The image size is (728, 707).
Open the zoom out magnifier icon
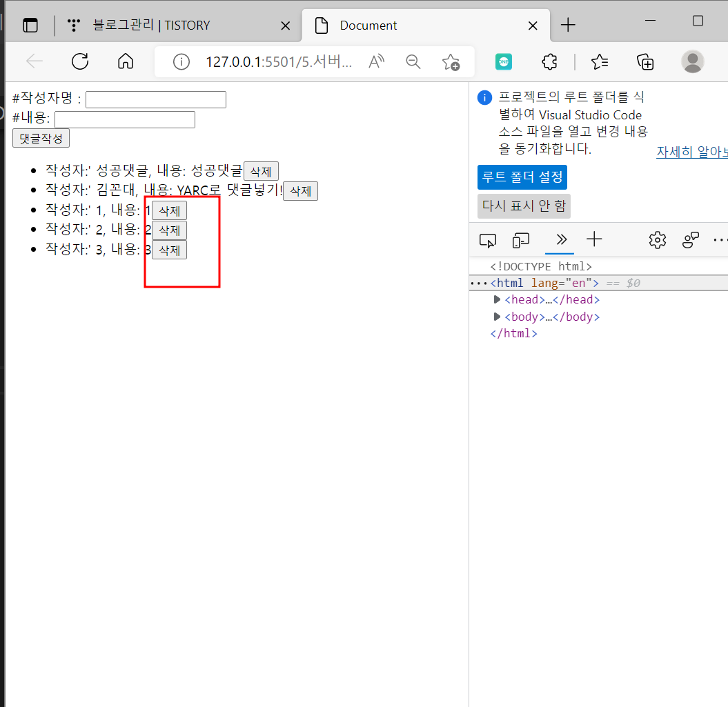point(413,61)
